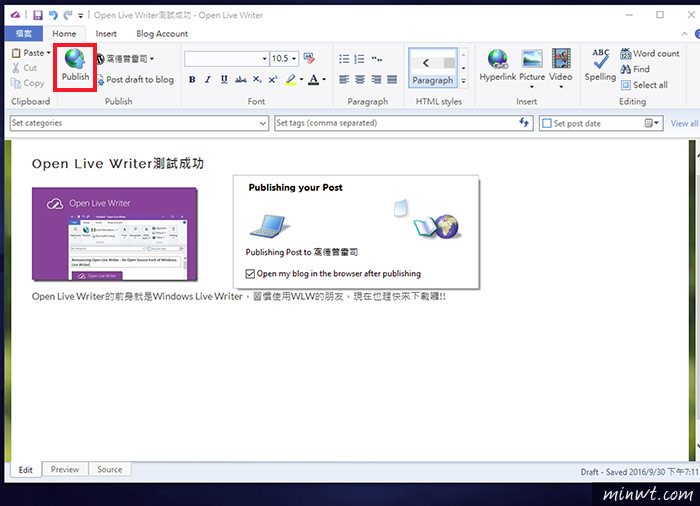The height and width of the screenshot is (506, 700).
Task: Open the Paste dropdown arrow
Action: 48,53
